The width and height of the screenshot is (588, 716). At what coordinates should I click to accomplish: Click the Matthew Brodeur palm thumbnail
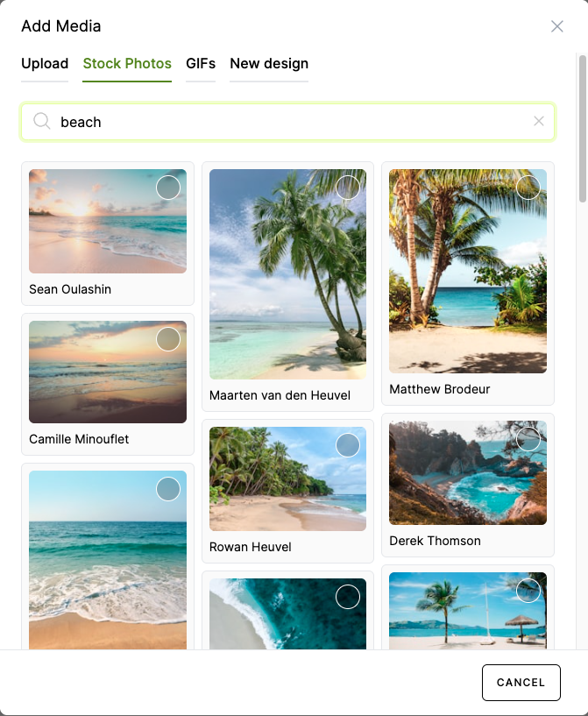point(467,272)
